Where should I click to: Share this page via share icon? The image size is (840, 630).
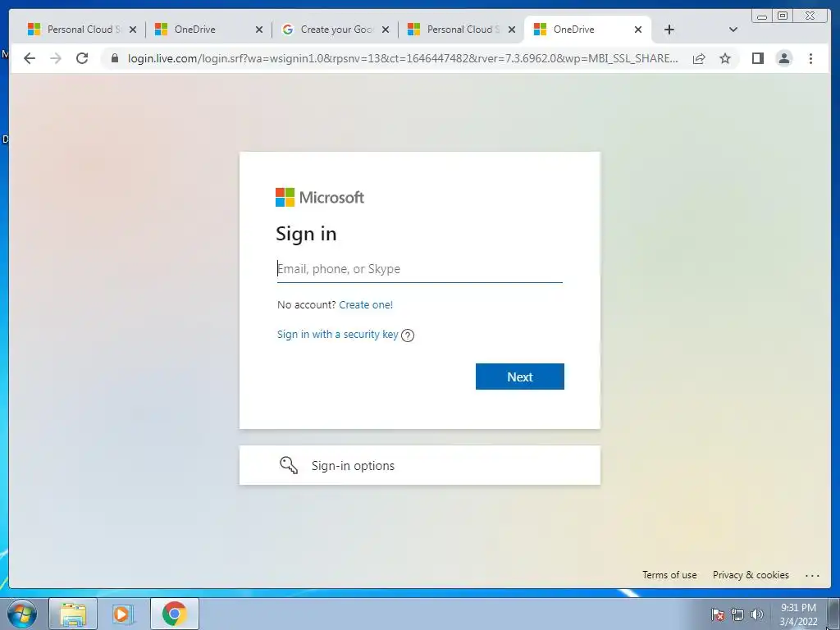[699, 58]
